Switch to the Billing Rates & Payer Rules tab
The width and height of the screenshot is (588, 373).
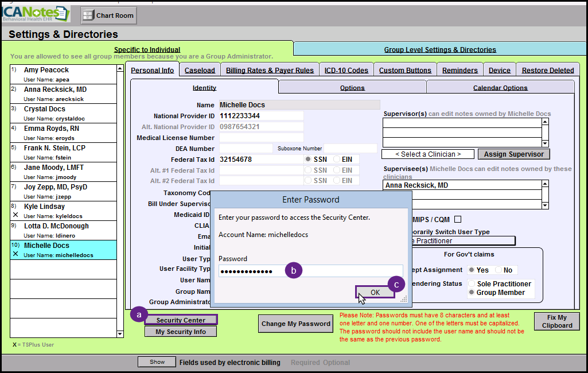pyautogui.click(x=270, y=70)
